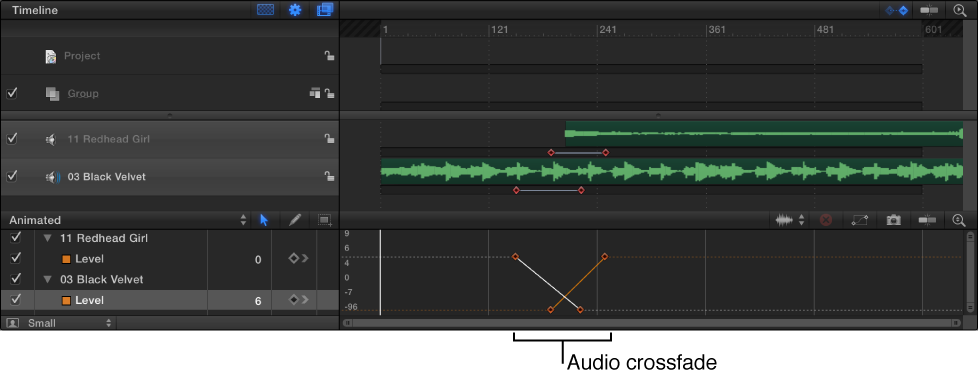Click the Group layer stack icon
This screenshot has width=978, height=380.
(x=52, y=94)
